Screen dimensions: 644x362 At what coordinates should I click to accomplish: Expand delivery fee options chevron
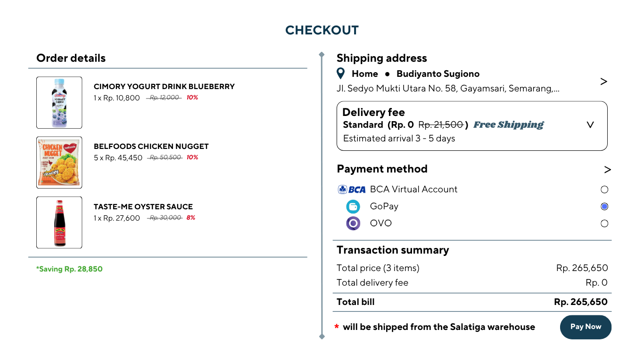pos(590,125)
